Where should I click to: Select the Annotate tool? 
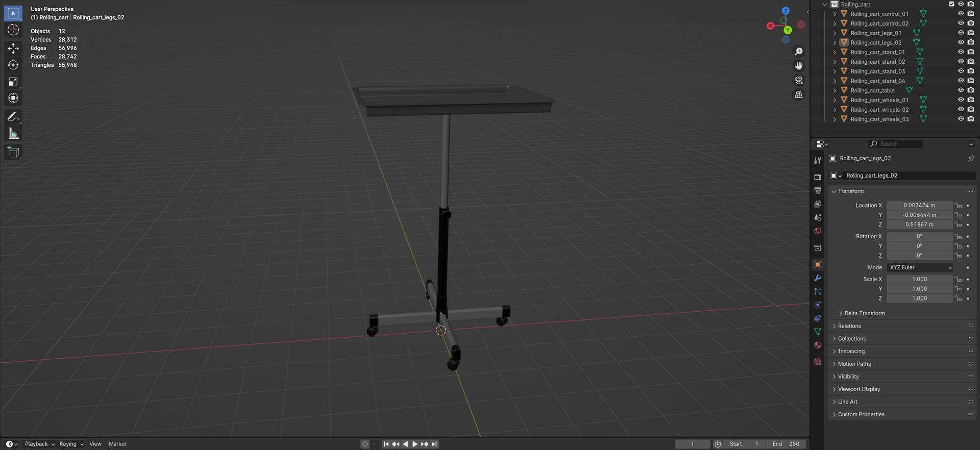[13, 117]
